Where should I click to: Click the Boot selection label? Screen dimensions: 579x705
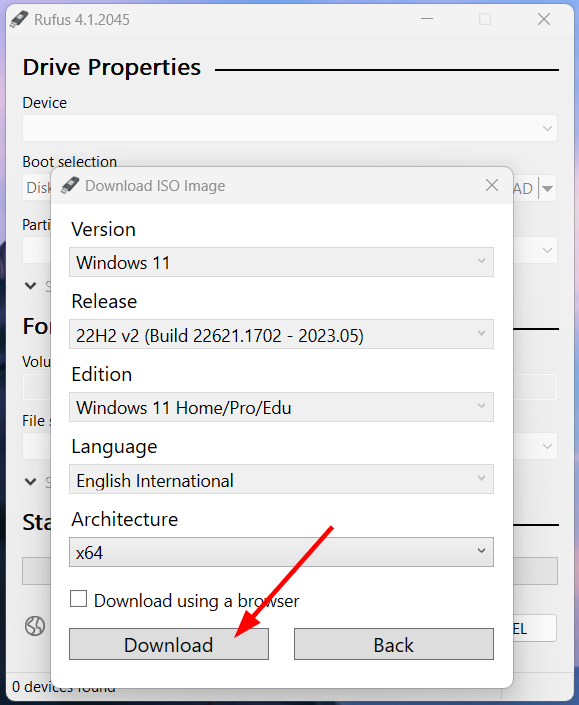[x=70, y=161]
